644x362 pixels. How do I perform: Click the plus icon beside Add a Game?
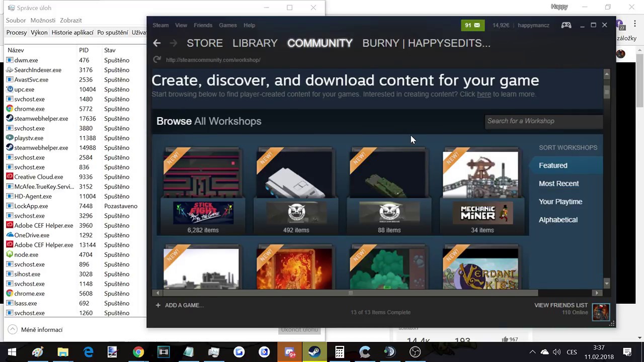(x=158, y=305)
